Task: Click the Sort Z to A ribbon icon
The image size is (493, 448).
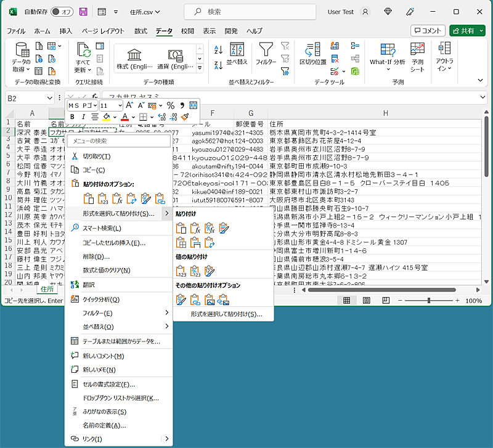Action: 219,65
